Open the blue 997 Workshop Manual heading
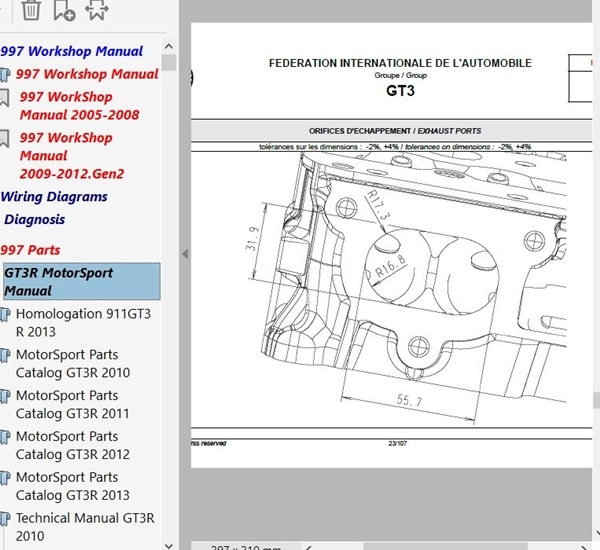 72,51
